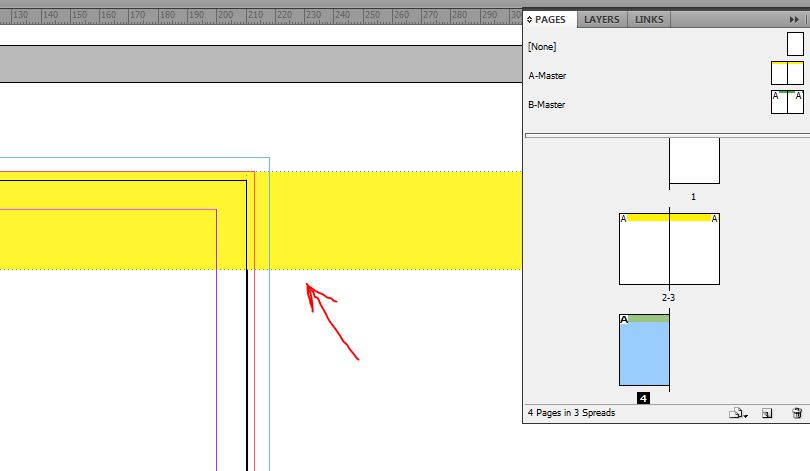
Task: Click page number label 1
Action: [693, 197]
